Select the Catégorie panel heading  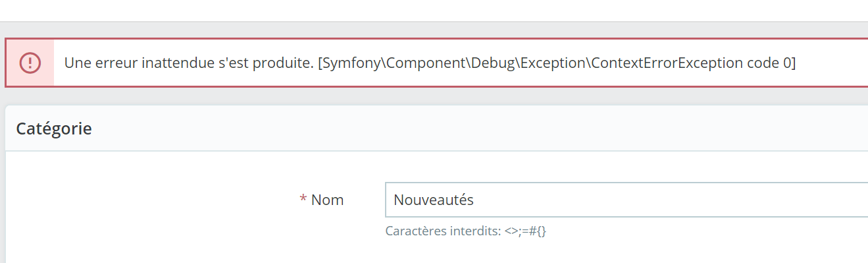[54, 129]
